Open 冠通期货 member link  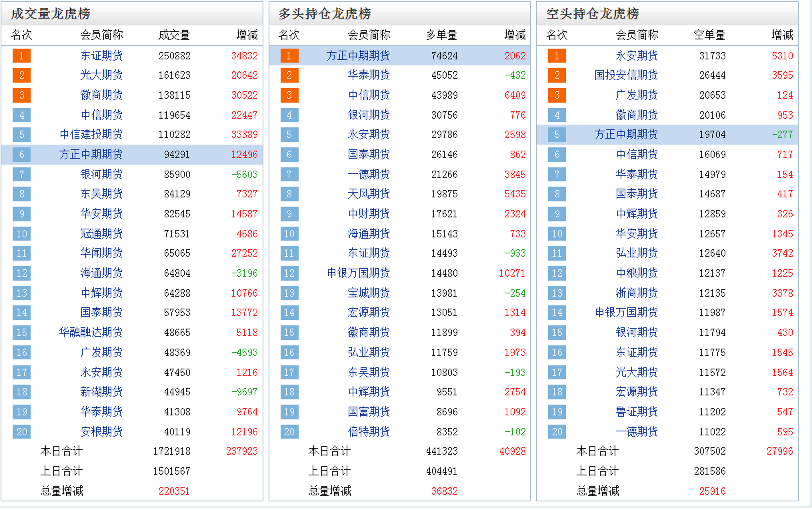click(x=102, y=234)
